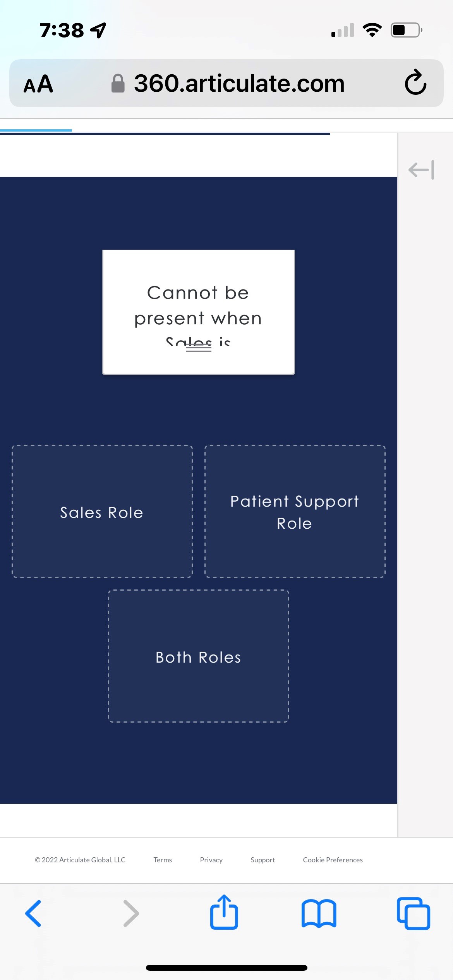
Task: Tap the lock icon in address bar
Action: [x=118, y=84]
